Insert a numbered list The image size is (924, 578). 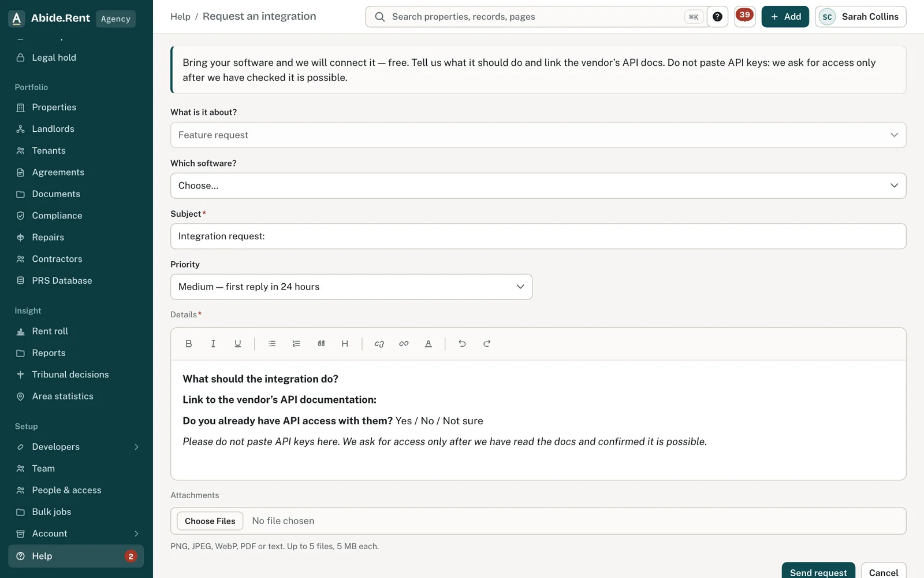pos(296,344)
